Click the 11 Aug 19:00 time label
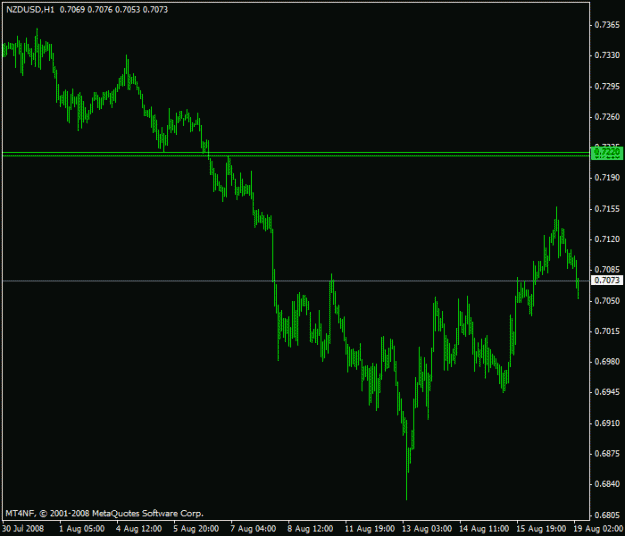 click(369, 529)
